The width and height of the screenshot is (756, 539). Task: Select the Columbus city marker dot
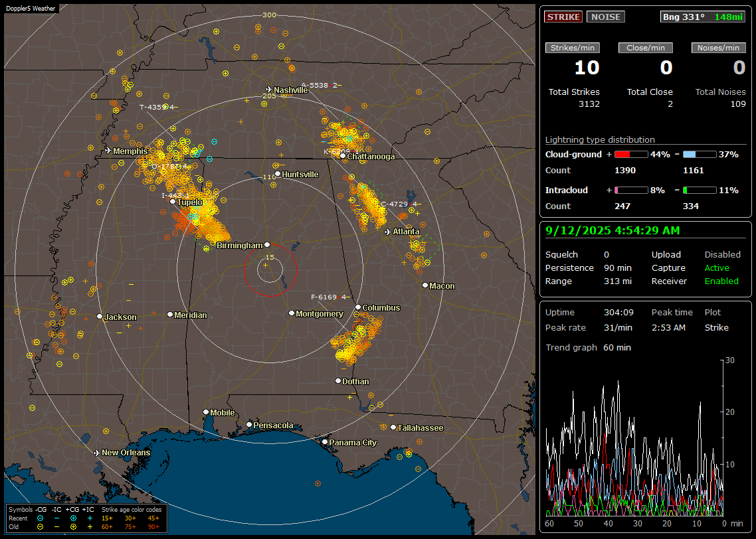coord(358,307)
